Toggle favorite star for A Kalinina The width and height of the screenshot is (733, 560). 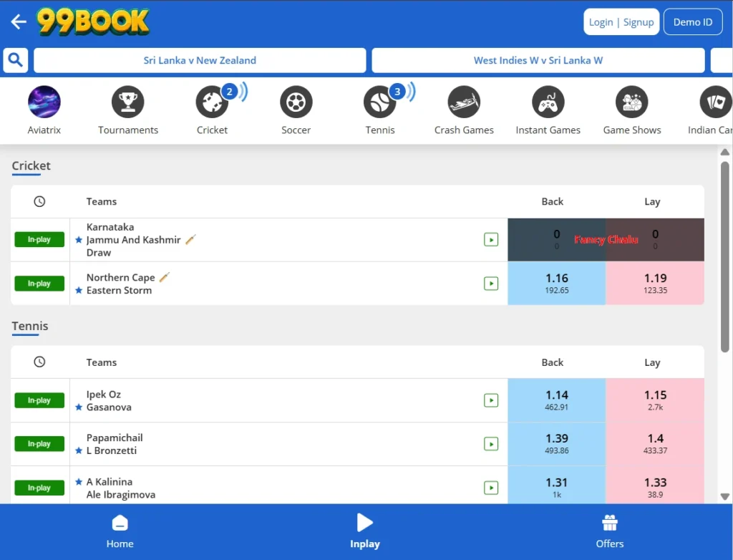(x=79, y=482)
